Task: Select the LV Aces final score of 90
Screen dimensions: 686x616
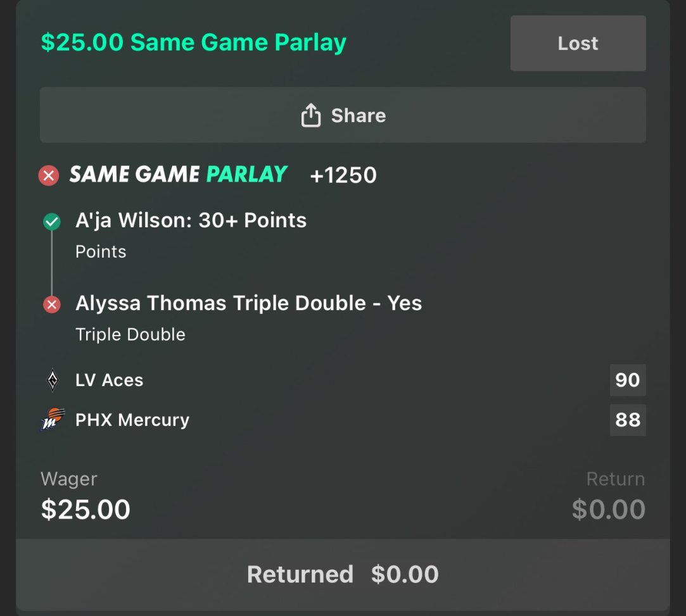Action: click(627, 380)
